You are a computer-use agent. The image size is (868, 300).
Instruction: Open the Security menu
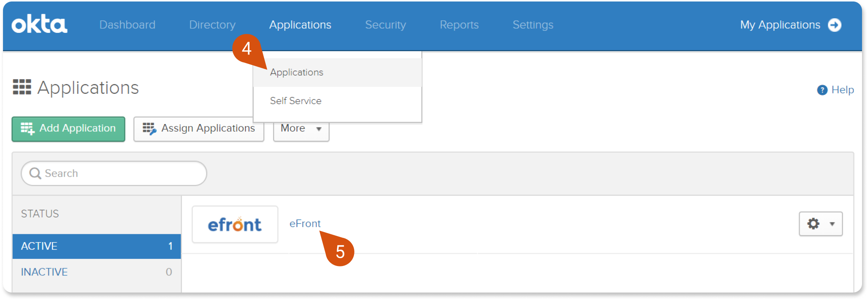coord(385,25)
